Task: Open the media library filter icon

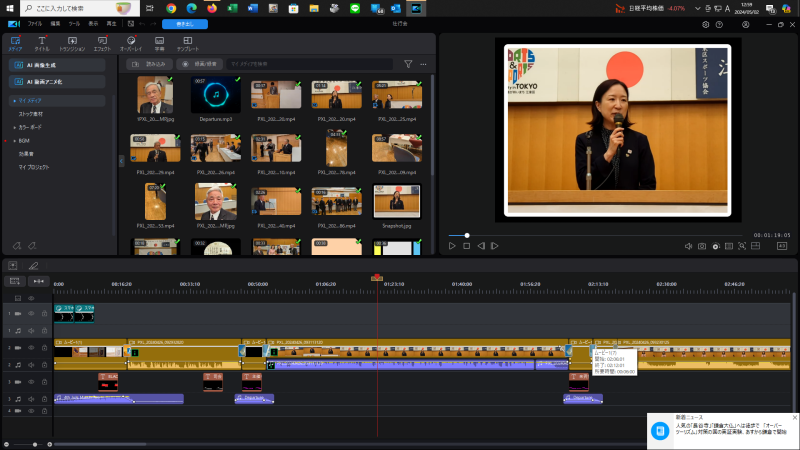Action: pyautogui.click(x=408, y=64)
